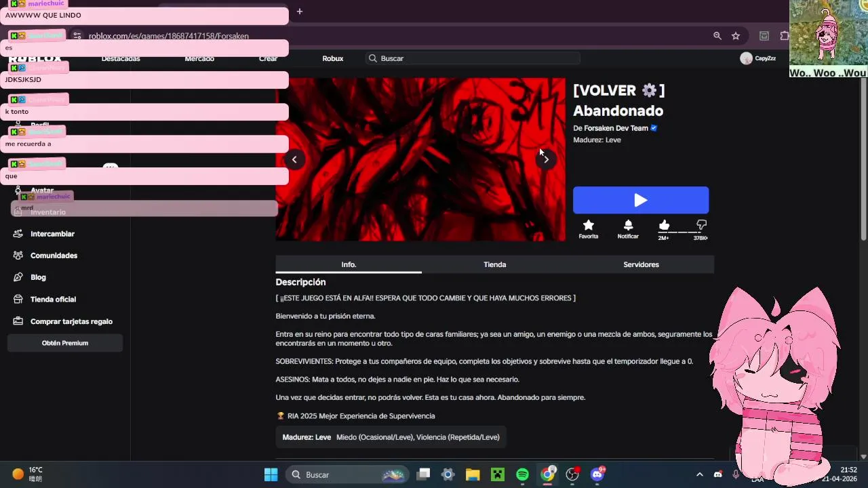Open OBS Studio from the taskbar
The width and height of the screenshot is (868, 488).
click(x=572, y=474)
